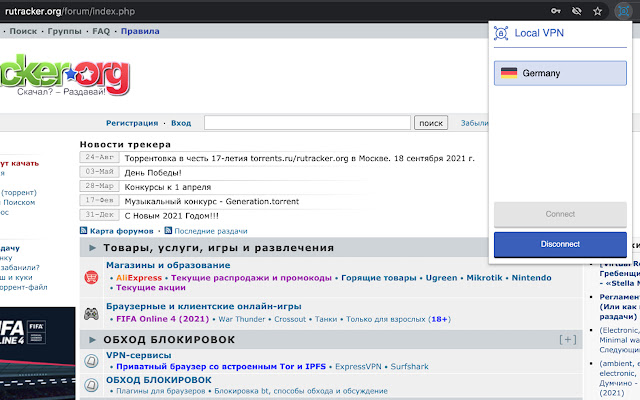Viewport: 640px width, 400px height.
Task: Click the blue Disconnect button
Action: point(560,244)
